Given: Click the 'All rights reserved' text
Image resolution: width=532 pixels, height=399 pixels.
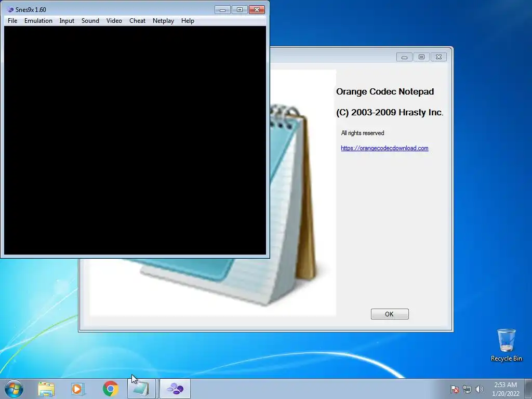Looking at the screenshot, I should click(x=362, y=133).
